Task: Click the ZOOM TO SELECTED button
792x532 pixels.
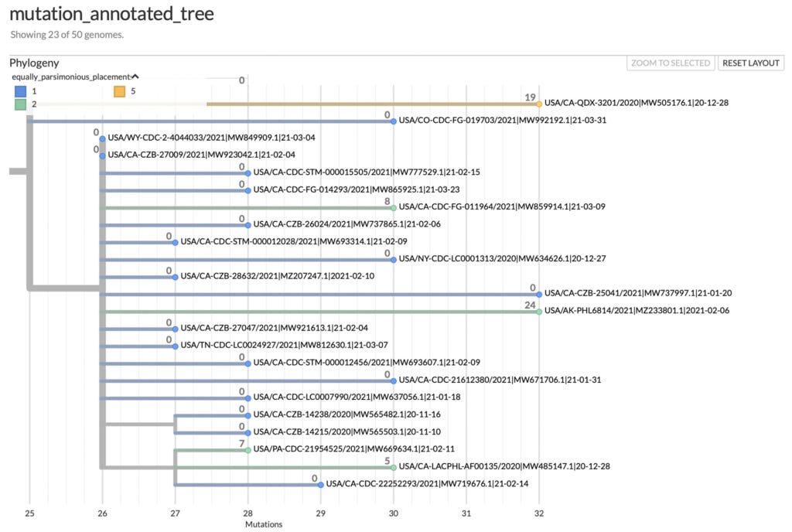Action: pyautogui.click(x=671, y=63)
